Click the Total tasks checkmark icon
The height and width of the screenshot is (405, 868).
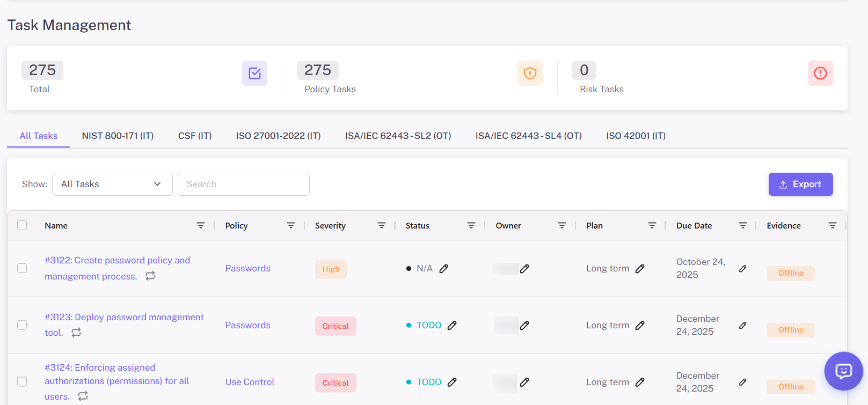(x=254, y=73)
